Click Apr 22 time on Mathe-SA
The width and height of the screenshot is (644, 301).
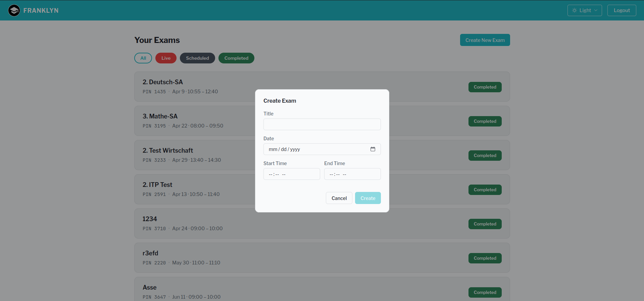198,126
